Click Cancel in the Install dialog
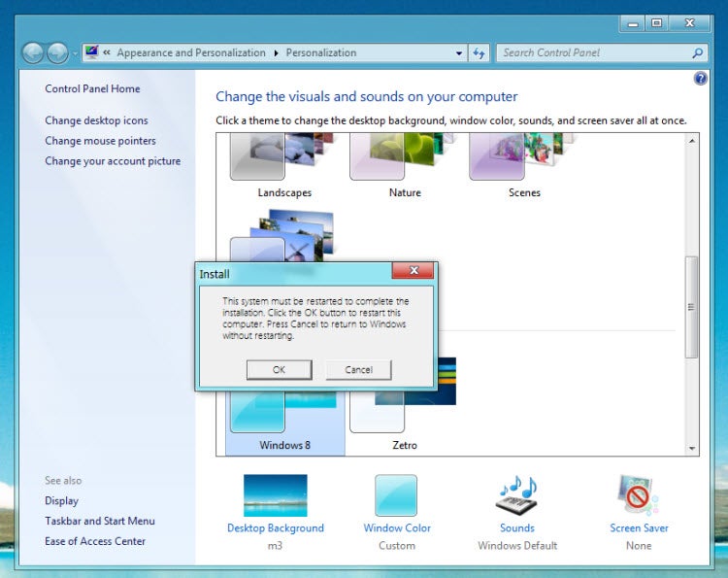Viewport: 728px width, 578px height. 358,370
